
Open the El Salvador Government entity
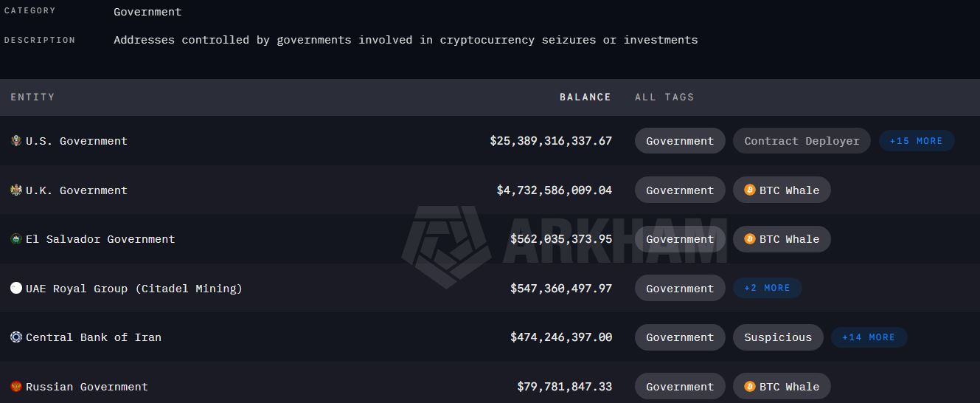100,239
